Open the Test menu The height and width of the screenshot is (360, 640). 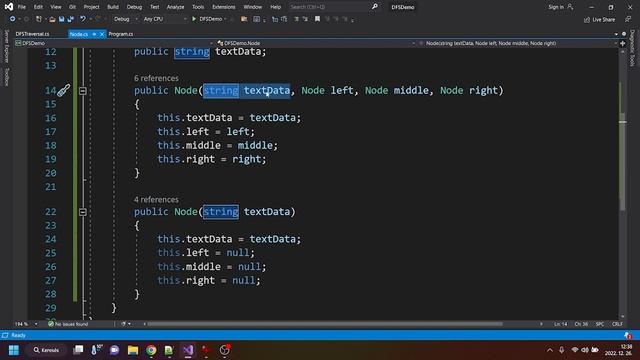click(154, 7)
